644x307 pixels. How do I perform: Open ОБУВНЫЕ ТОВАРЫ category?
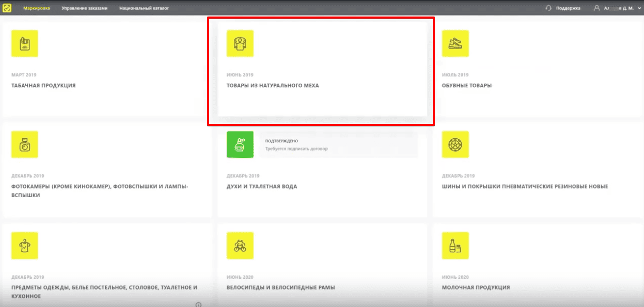(467, 86)
